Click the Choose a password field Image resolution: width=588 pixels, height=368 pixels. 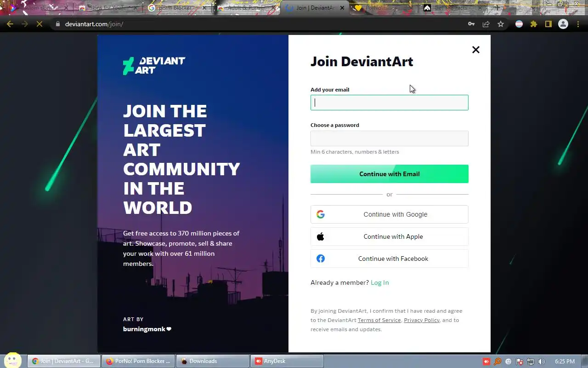point(390,138)
